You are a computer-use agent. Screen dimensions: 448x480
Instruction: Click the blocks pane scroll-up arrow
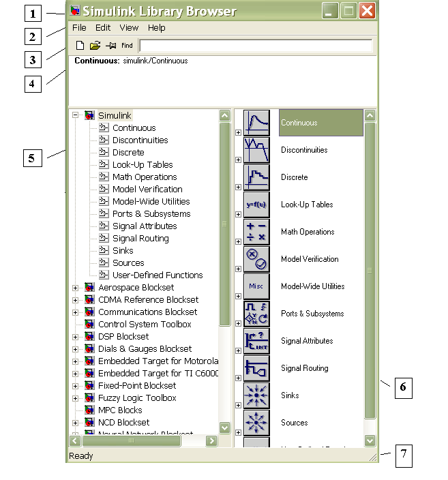click(370, 115)
